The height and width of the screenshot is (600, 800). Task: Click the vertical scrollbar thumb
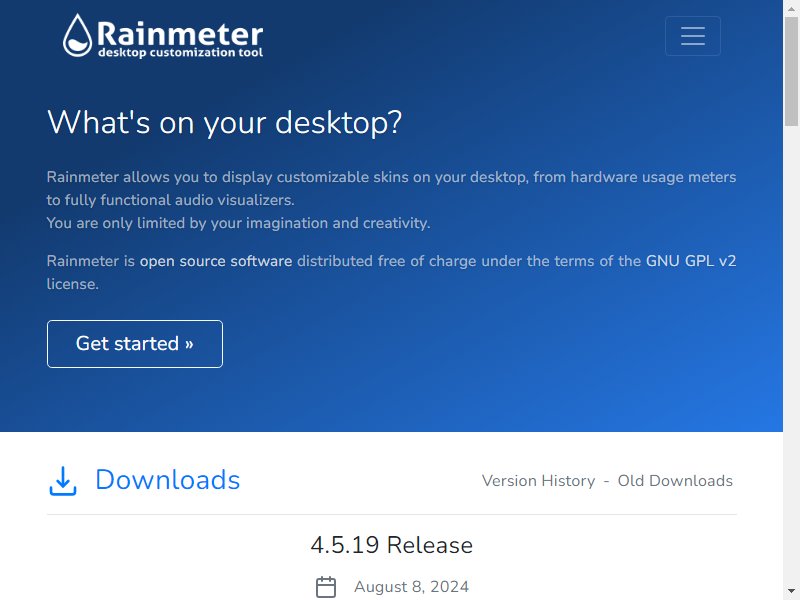pyautogui.click(x=791, y=70)
